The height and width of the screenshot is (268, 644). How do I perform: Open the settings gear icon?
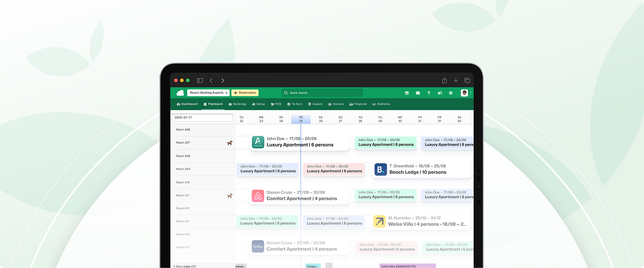[x=451, y=93]
